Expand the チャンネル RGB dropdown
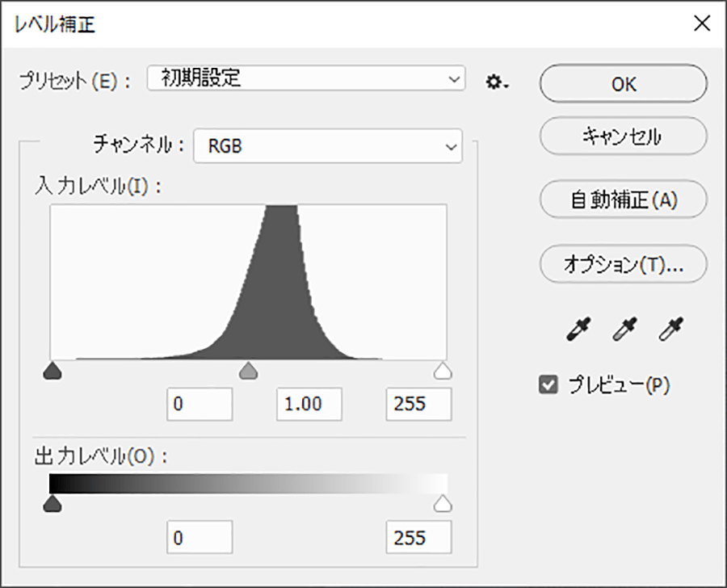 328,146
